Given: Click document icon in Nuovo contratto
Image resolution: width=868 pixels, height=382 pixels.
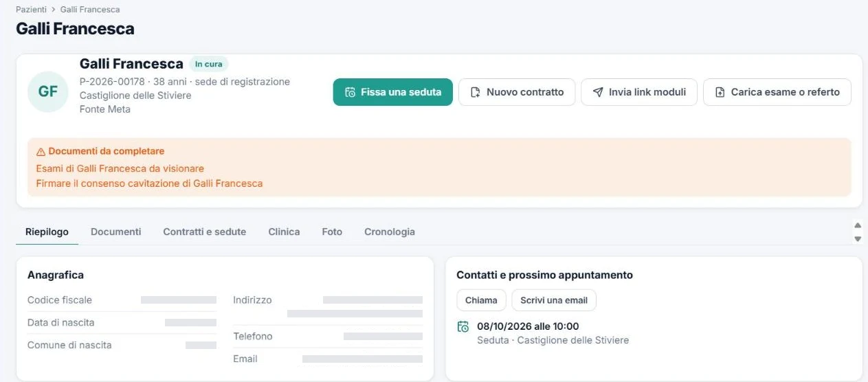Looking at the screenshot, I should [x=475, y=92].
